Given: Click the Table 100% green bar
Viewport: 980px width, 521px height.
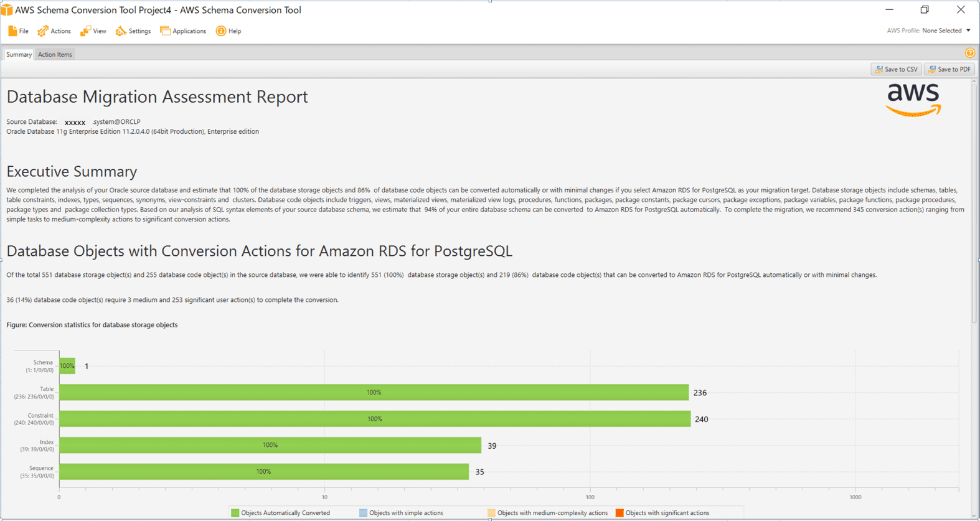Looking at the screenshot, I should pyautogui.click(x=374, y=392).
